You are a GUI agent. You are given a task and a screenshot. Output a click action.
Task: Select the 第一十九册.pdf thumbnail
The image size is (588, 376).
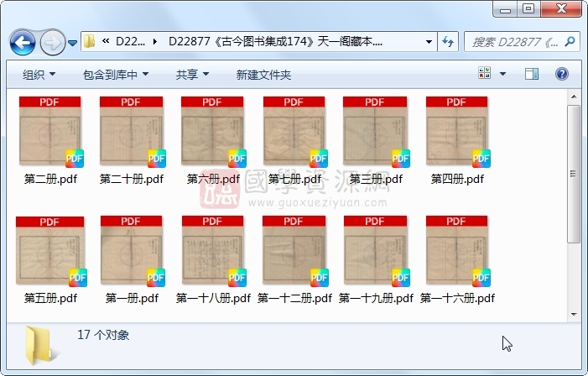point(376,251)
